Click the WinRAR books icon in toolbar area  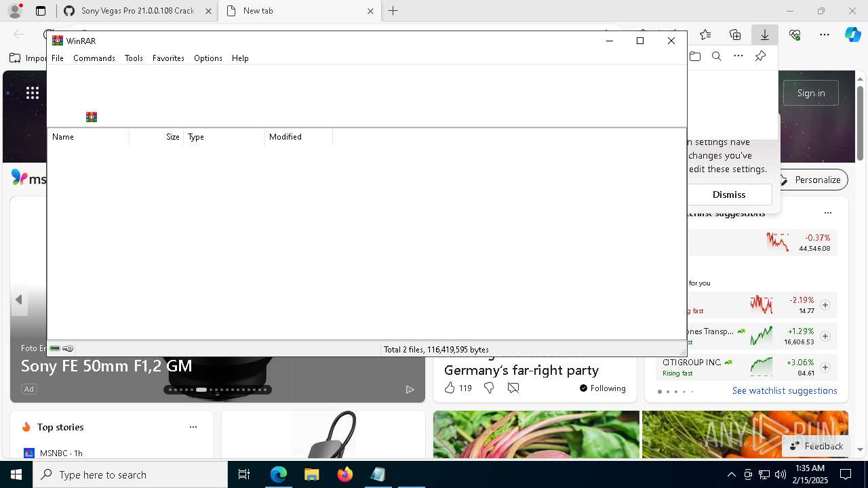(92, 117)
